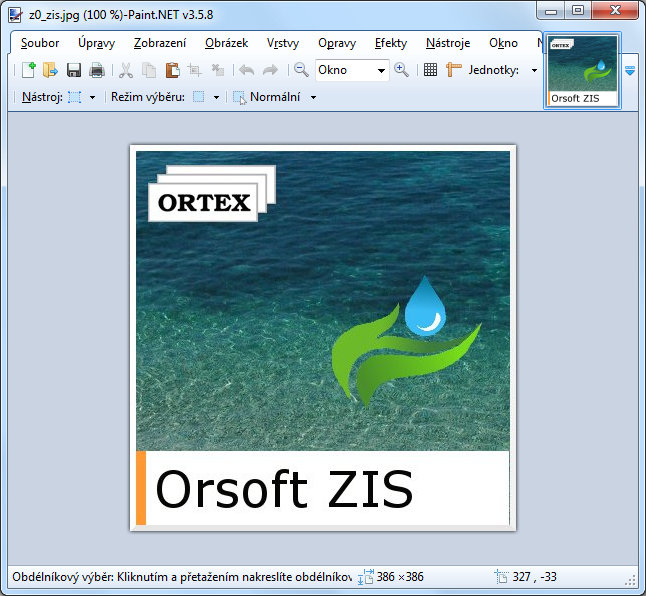Click the Paste clipboard icon
Screen dimensions: 646x596
tap(172, 70)
